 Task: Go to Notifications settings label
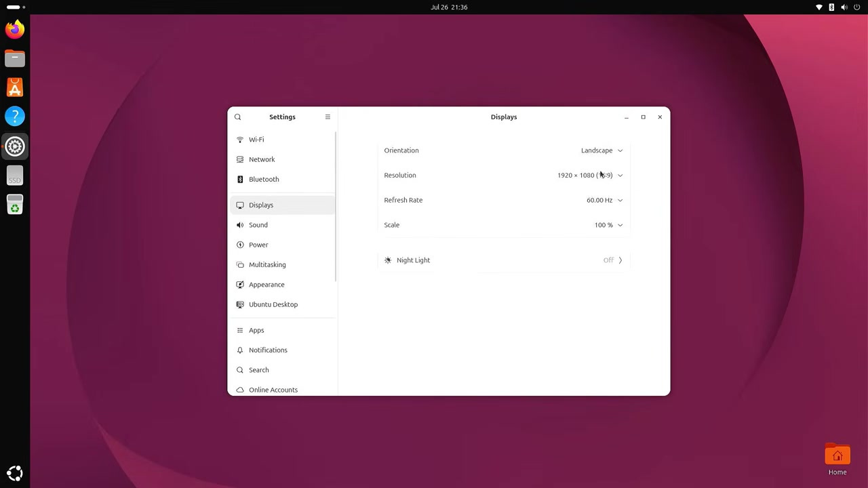pyautogui.click(x=268, y=350)
